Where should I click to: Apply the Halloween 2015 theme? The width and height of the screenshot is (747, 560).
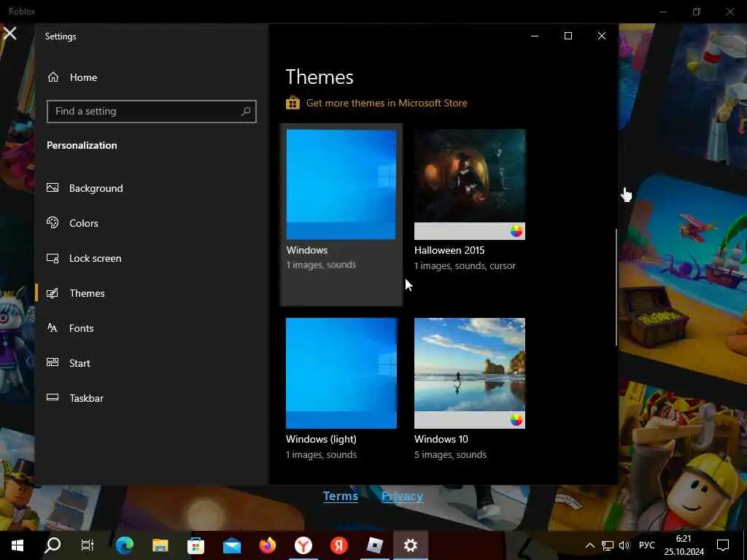470,184
